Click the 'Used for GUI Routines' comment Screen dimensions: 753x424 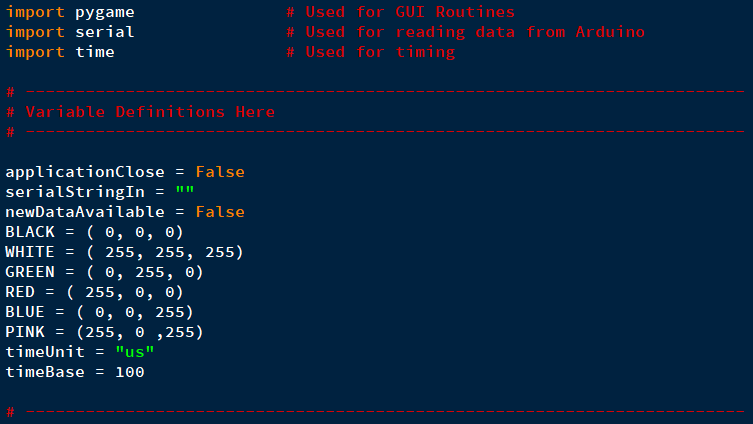coord(410,12)
